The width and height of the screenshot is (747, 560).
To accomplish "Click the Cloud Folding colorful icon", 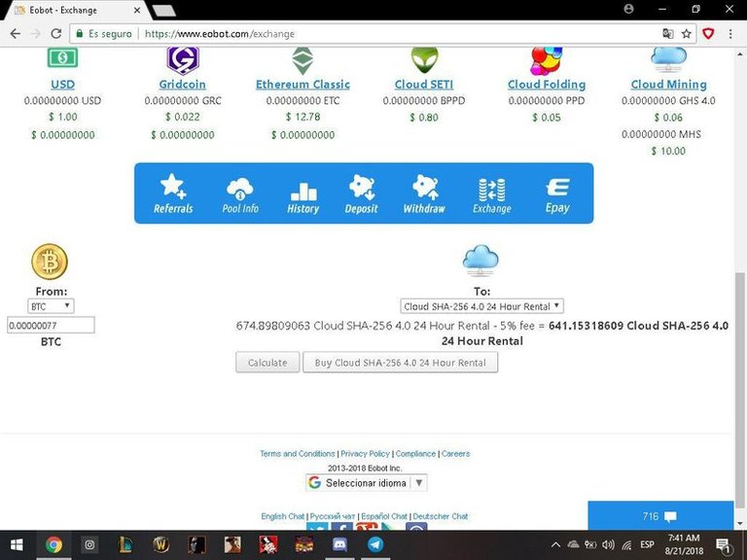I will pyautogui.click(x=547, y=60).
